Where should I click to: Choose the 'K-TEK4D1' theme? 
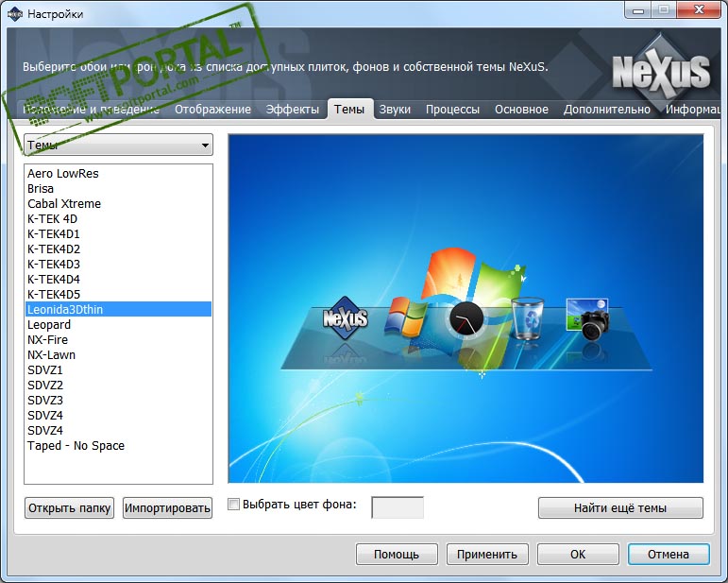click(118, 233)
